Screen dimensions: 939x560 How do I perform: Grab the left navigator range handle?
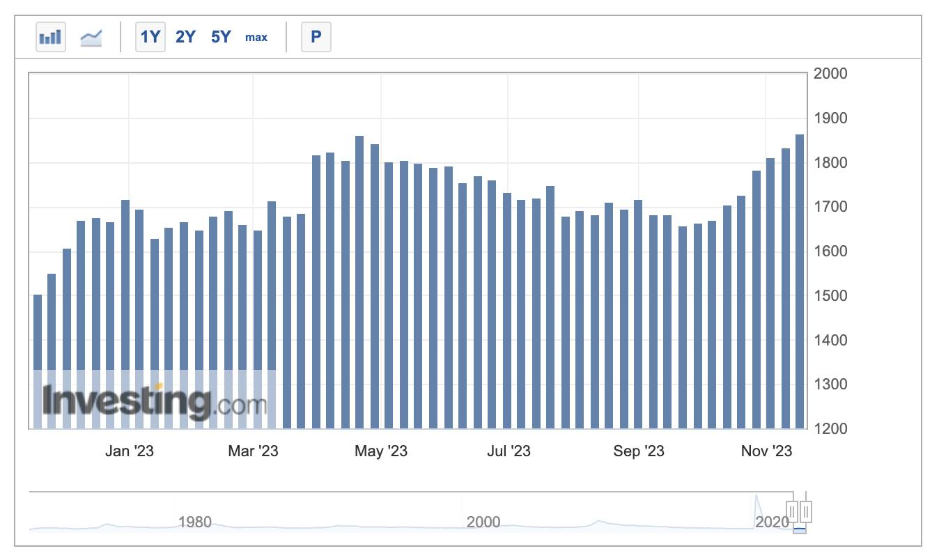792,513
